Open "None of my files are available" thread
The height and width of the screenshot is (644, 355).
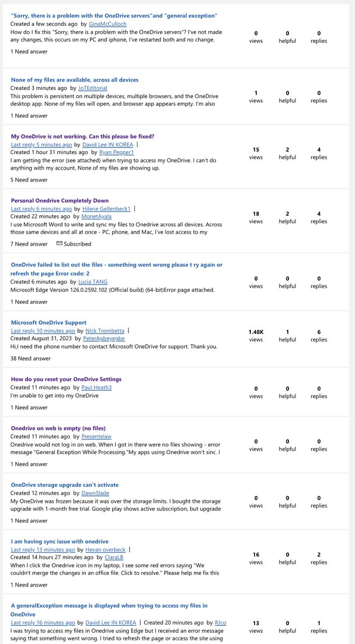click(x=75, y=80)
